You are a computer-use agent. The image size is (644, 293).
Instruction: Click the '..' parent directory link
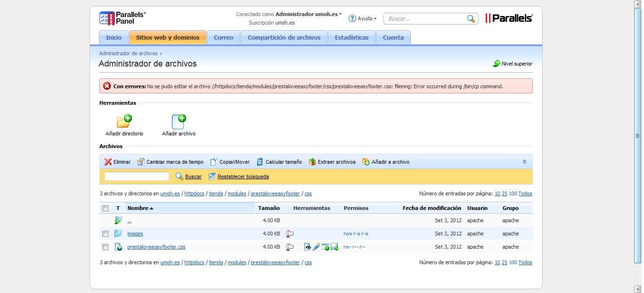pos(129,220)
